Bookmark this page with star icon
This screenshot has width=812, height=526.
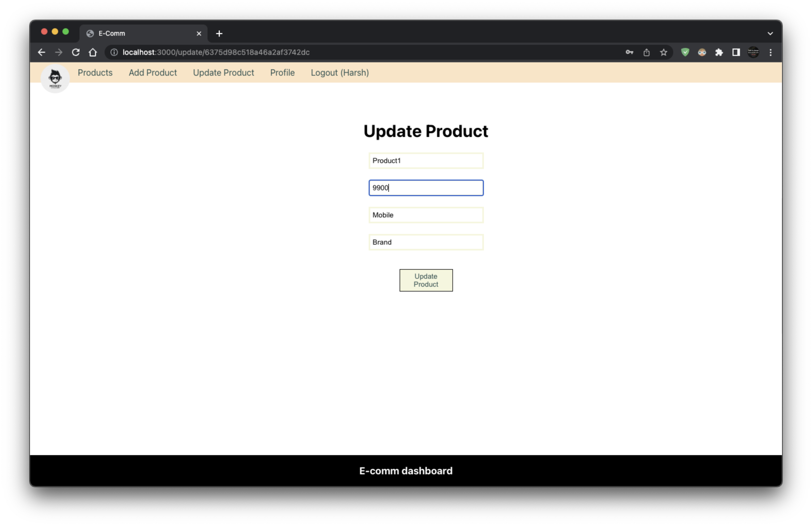[664, 52]
